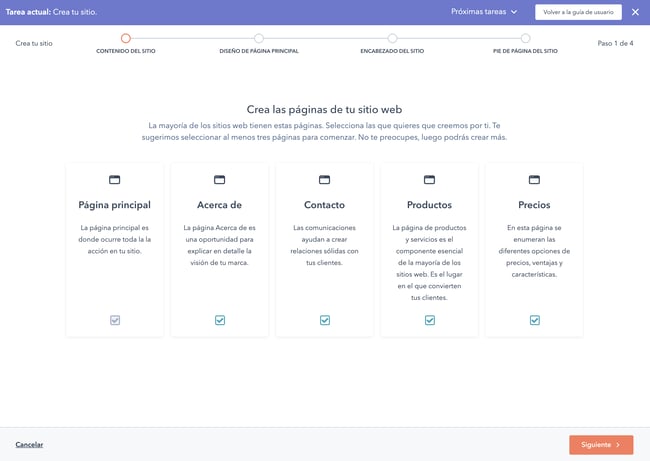The width and height of the screenshot is (650, 461).
Task: Toggle the Acerca de checkbox
Action: click(x=220, y=320)
